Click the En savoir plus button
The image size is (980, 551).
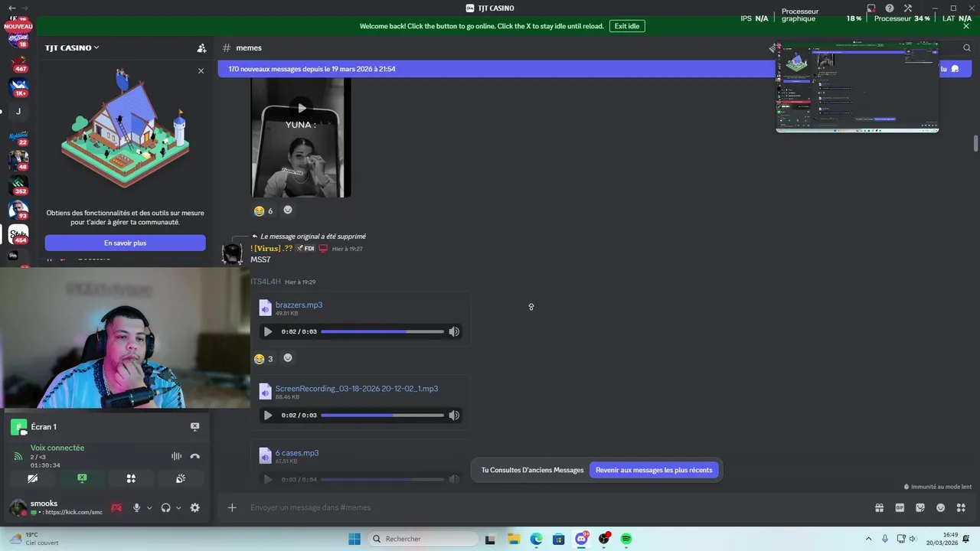(125, 243)
